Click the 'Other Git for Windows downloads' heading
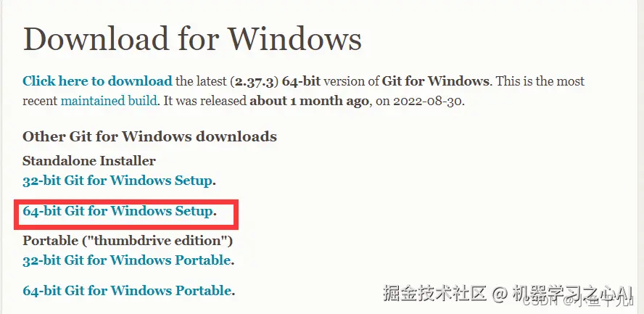This screenshot has height=314, width=644. click(x=149, y=136)
